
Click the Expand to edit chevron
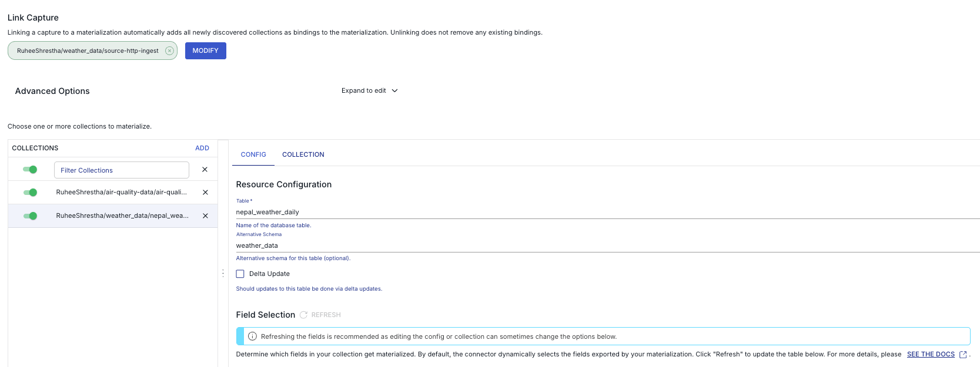(x=395, y=91)
